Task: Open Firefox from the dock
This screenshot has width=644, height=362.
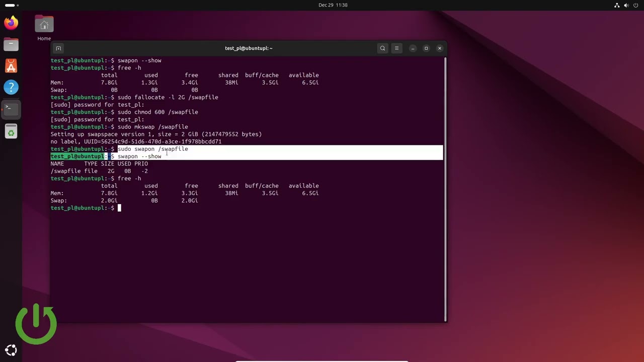Action: (11, 23)
